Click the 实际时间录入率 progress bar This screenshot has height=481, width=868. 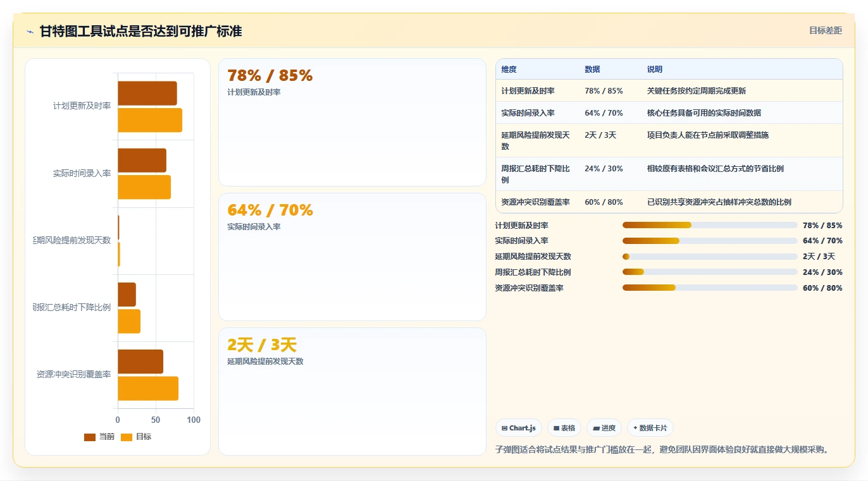pyautogui.click(x=710, y=241)
